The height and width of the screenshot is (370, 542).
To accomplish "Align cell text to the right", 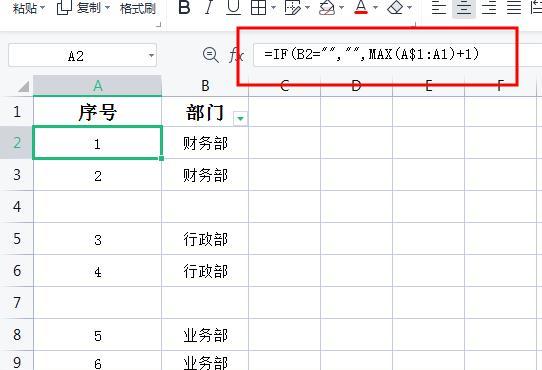I will click(489, 7).
